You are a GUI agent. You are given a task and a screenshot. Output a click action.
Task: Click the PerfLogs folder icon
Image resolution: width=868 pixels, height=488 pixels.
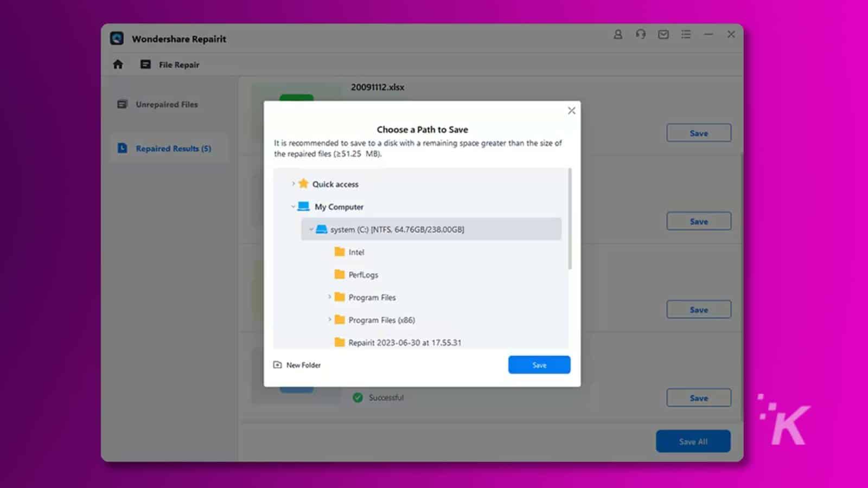pos(340,274)
